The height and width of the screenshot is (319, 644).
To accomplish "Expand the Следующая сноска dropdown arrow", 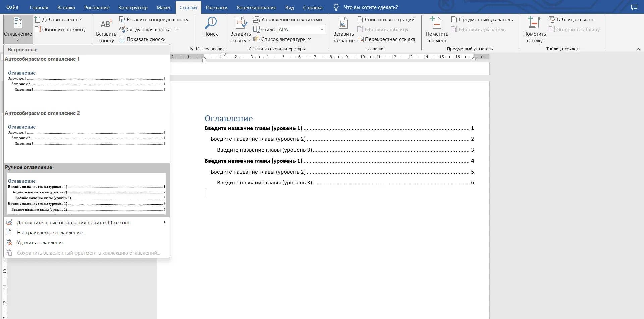I will click(176, 30).
